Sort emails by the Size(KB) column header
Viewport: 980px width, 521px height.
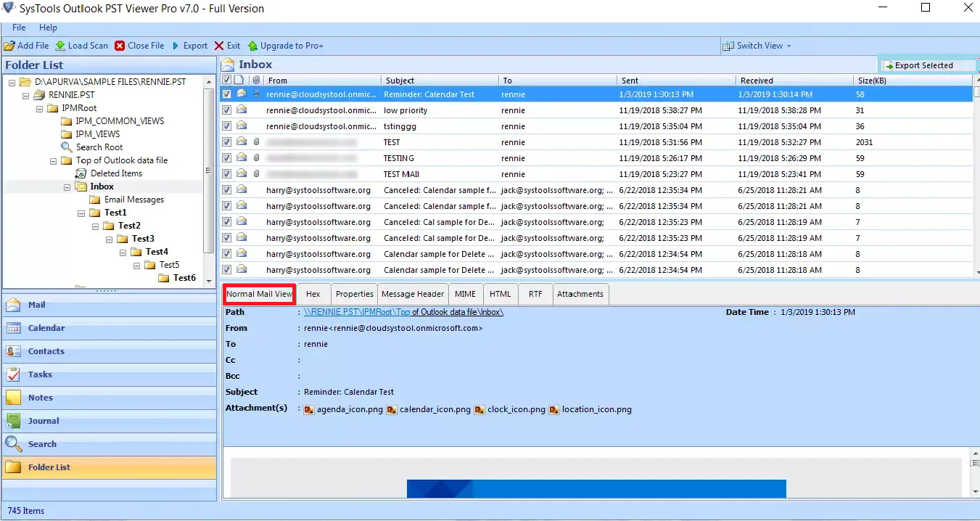coord(913,81)
